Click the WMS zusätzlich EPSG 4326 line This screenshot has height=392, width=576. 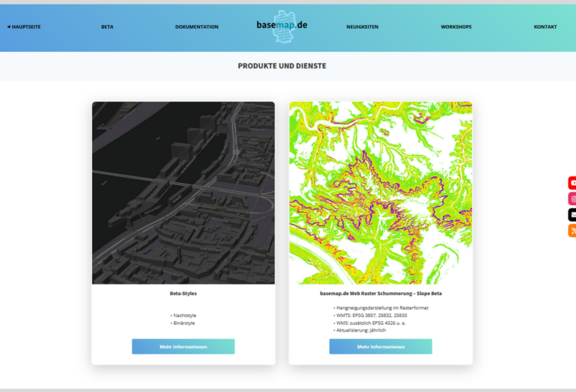coord(370,323)
